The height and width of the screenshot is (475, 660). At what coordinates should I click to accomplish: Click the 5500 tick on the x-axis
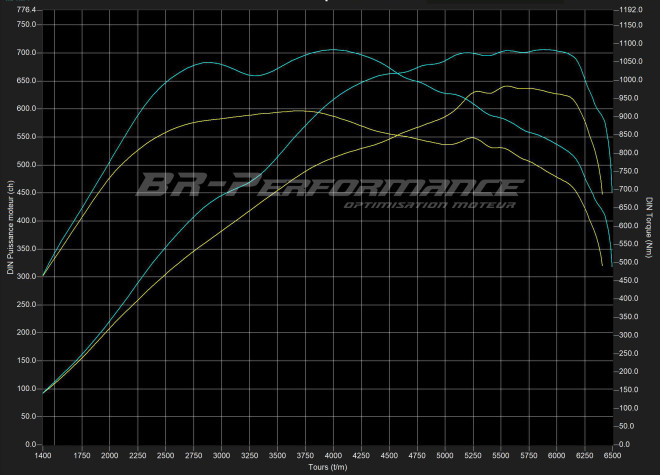(501, 455)
